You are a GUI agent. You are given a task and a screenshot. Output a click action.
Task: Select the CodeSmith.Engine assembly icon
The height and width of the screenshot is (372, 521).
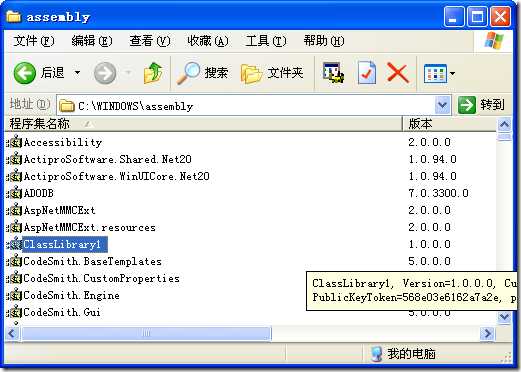pos(14,295)
